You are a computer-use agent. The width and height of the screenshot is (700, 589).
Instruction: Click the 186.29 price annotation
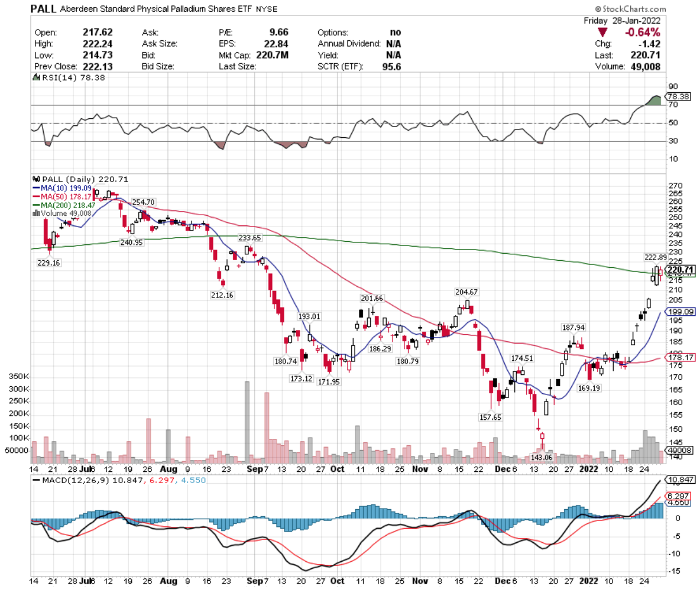click(380, 349)
